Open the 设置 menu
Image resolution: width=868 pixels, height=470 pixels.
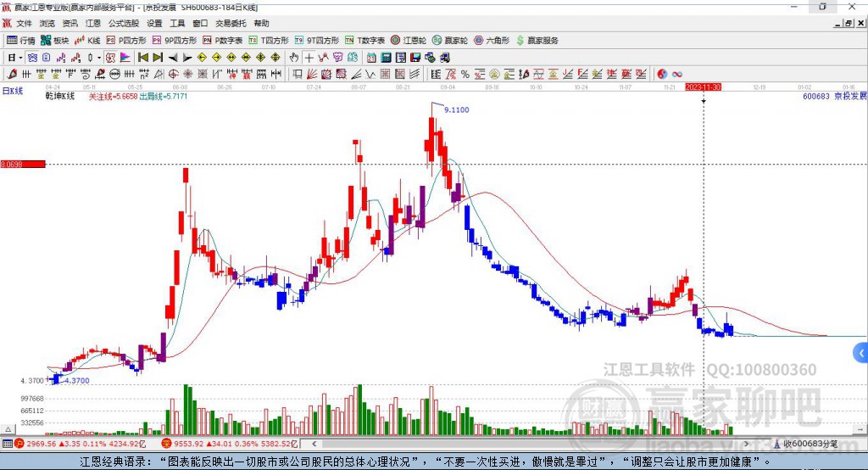click(x=154, y=23)
